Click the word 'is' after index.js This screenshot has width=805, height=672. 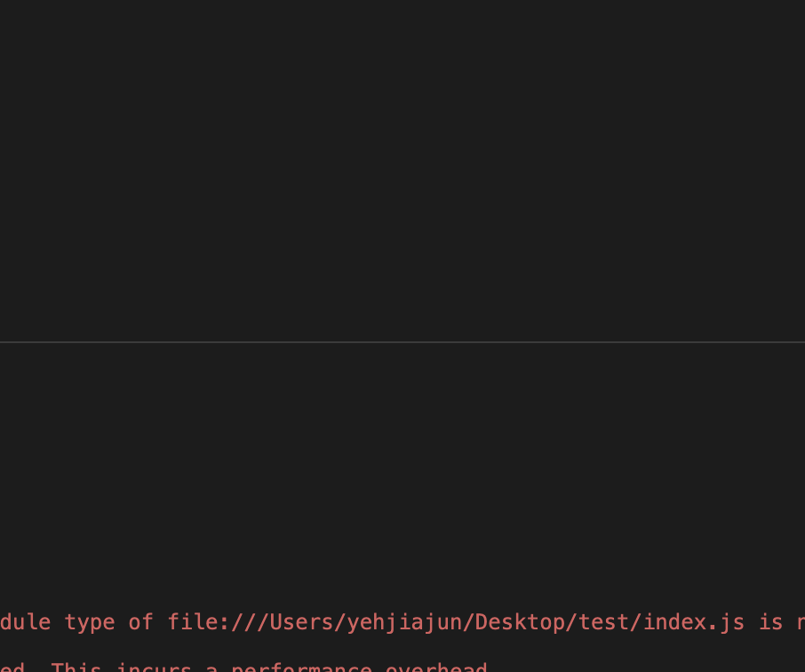click(x=771, y=622)
